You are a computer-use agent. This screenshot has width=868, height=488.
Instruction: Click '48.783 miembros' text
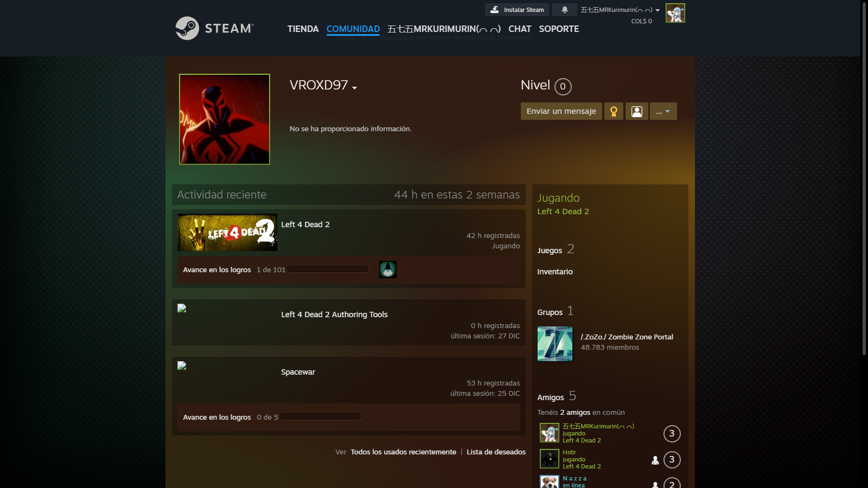[610, 348]
